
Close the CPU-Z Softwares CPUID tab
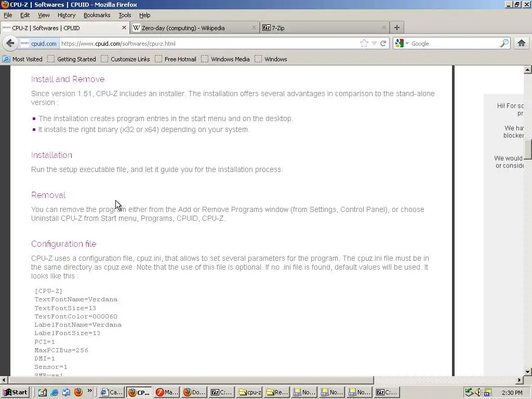click(124, 28)
